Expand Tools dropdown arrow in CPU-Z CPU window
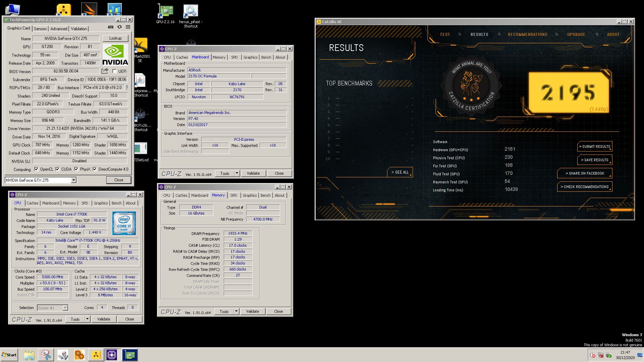The image size is (644, 362). 87,319
